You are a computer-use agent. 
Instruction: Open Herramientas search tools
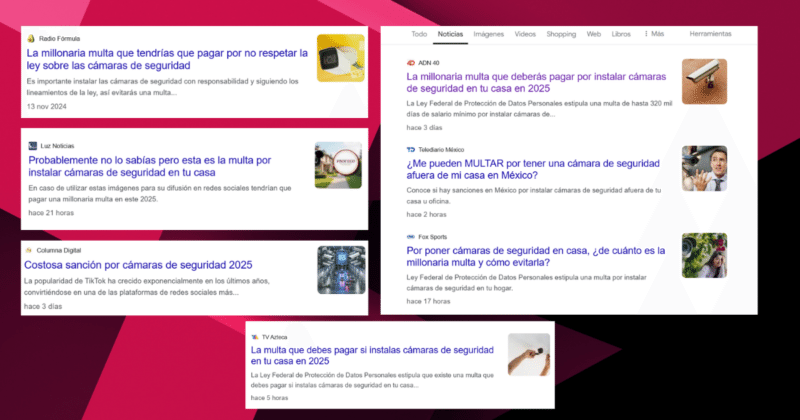[710, 34]
